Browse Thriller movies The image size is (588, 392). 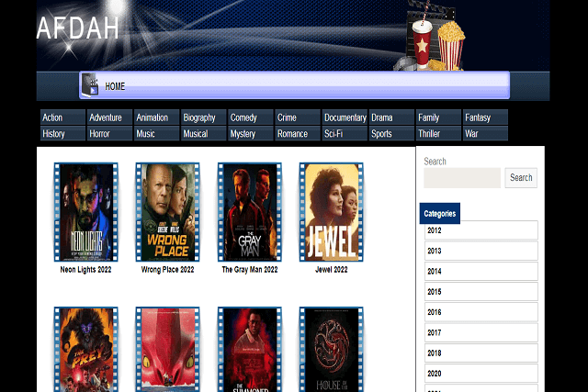pyautogui.click(x=438, y=133)
